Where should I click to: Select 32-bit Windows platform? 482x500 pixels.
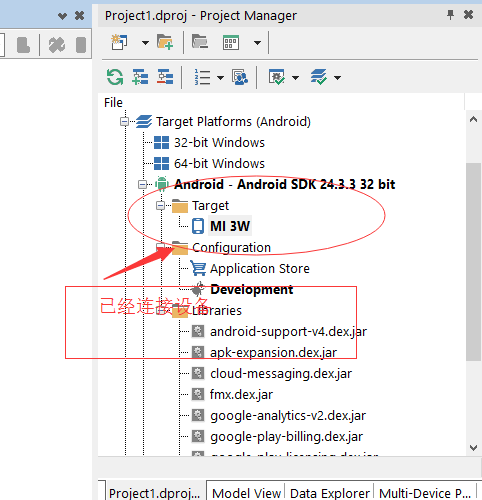tap(219, 143)
